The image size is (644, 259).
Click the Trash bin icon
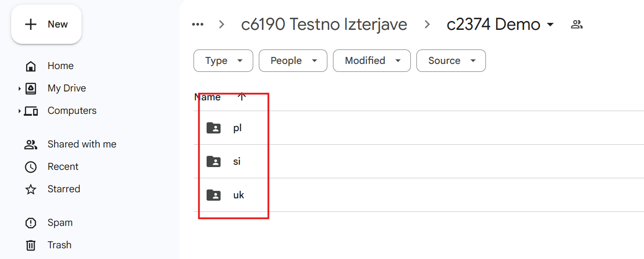[31, 245]
